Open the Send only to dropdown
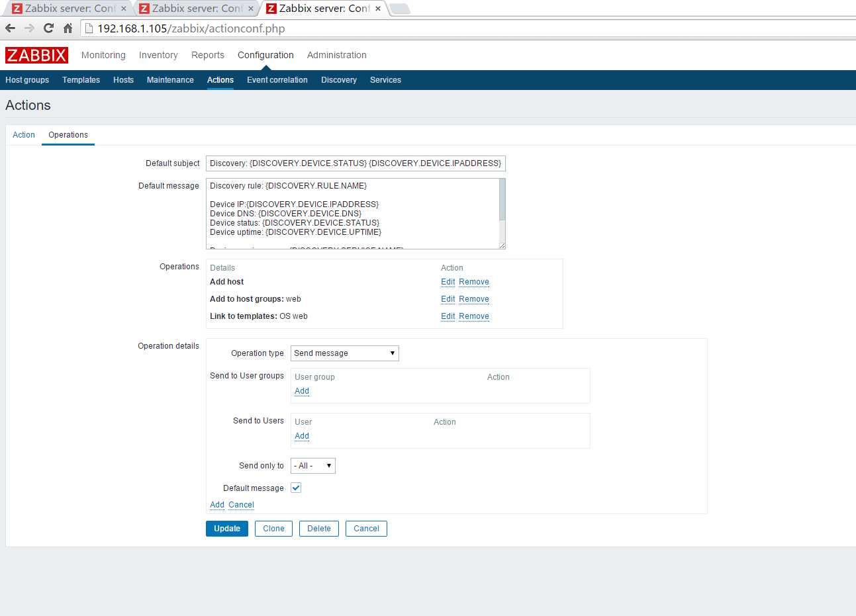Screen dimensions: 856x616 313,466
